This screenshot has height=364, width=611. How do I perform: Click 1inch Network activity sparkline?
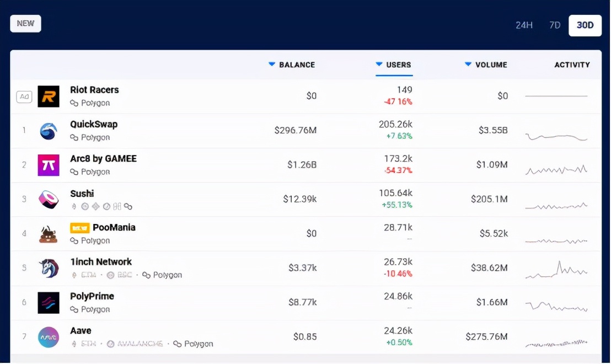pos(556,270)
